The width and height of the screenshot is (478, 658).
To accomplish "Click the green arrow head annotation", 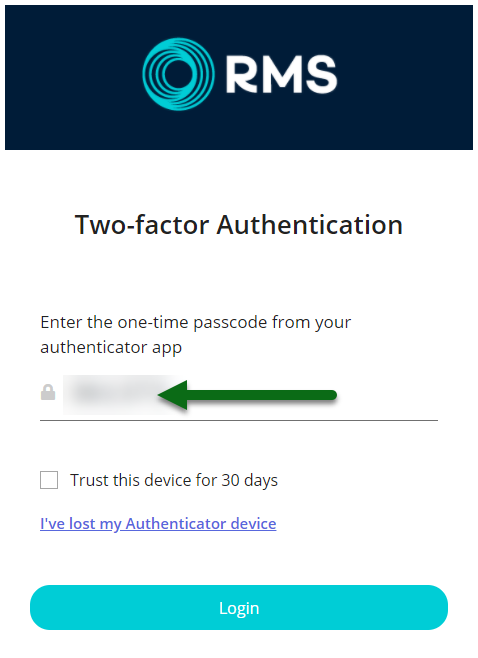I will tap(173, 395).
